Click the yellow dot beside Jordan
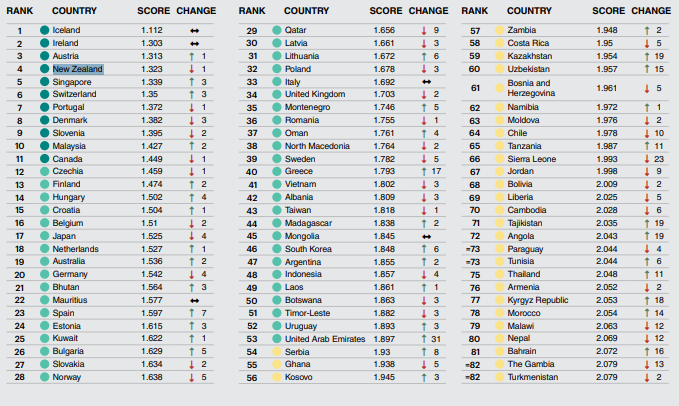The image size is (679, 406). 499,171
